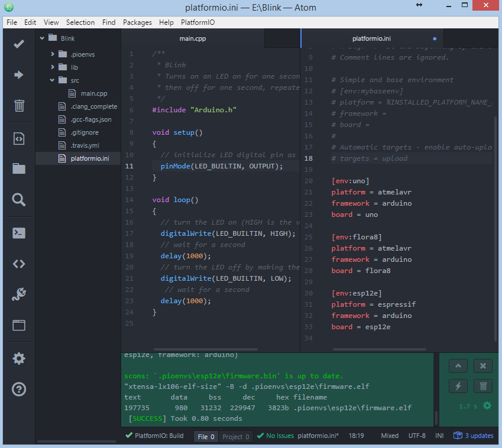Open the View menu

point(51,22)
